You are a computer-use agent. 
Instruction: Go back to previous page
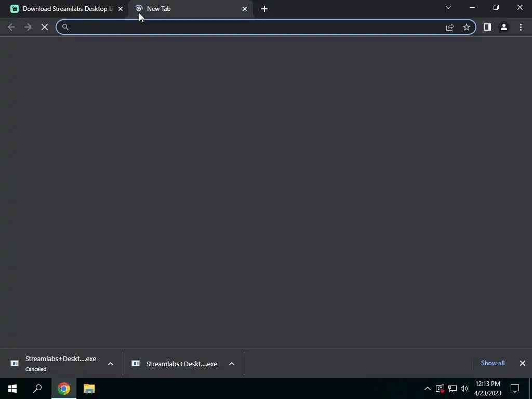coord(11,27)
